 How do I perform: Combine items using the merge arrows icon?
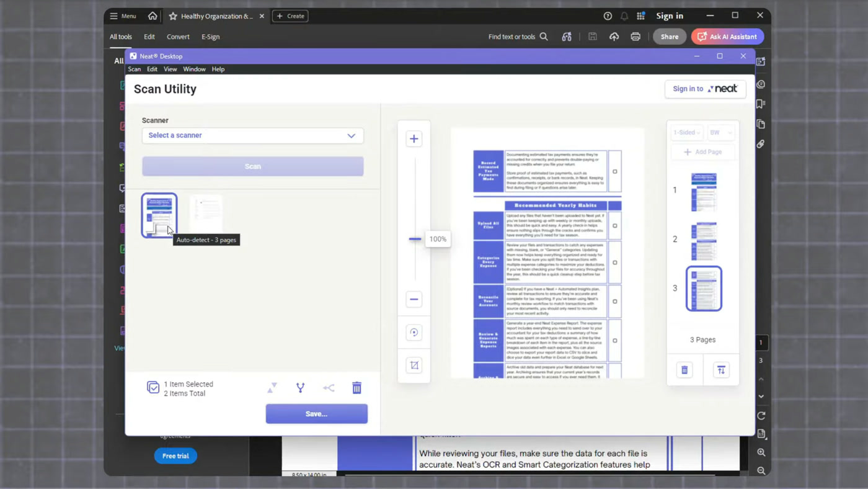329,388
